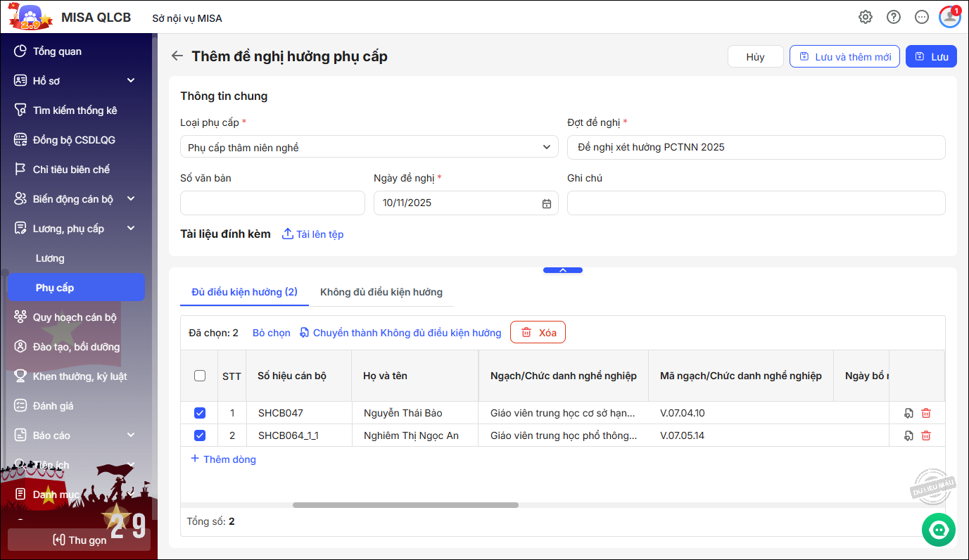Click the table's horizontal scrollbar

[x=405, y=505]
